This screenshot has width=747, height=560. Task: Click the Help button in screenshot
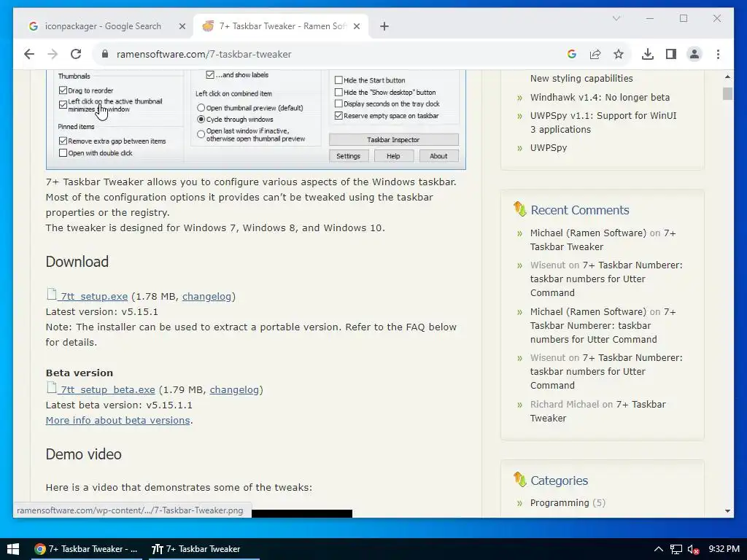pos(393,156)
